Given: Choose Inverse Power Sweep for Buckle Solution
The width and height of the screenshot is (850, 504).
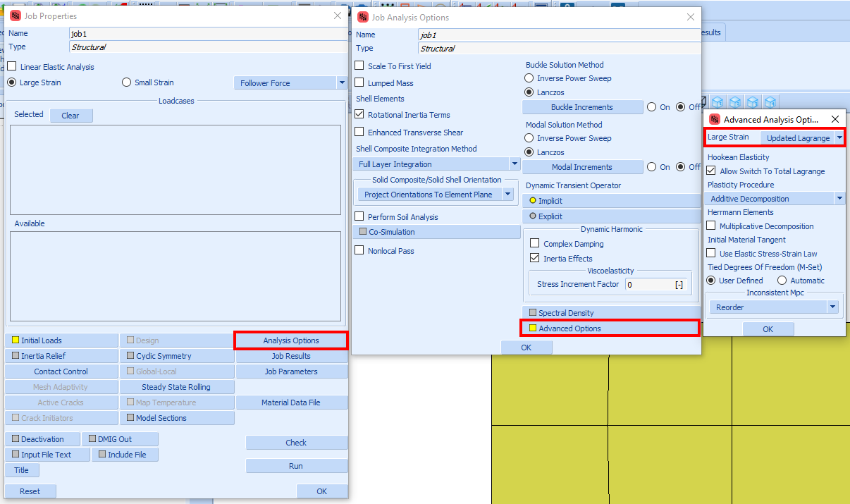Looking at the screenshot, I should click(x=529, y=78).
